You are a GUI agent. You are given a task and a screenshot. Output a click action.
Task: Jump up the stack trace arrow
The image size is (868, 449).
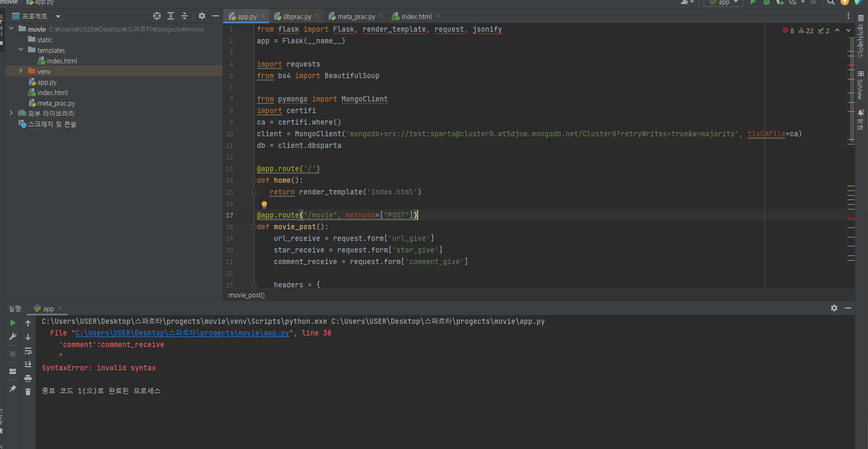(x=28, y=323)
